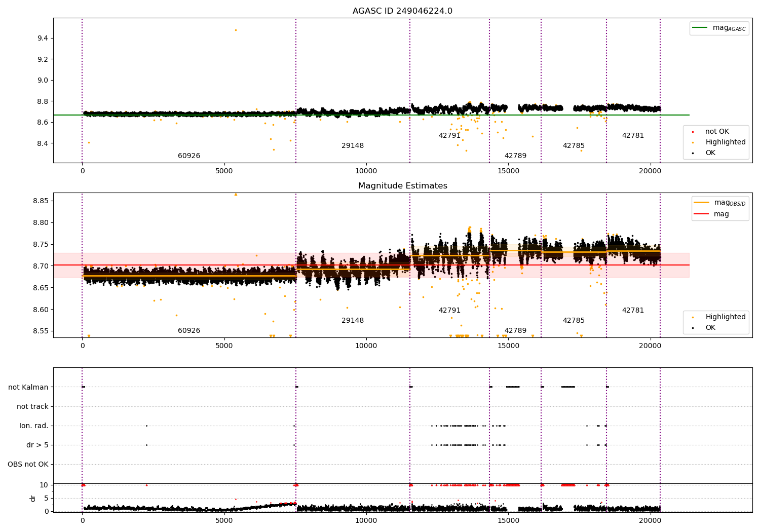Click the 8.85 y-axis tick in middle plot
Viewport: 760px width, 532px height.
coord(41,201)
